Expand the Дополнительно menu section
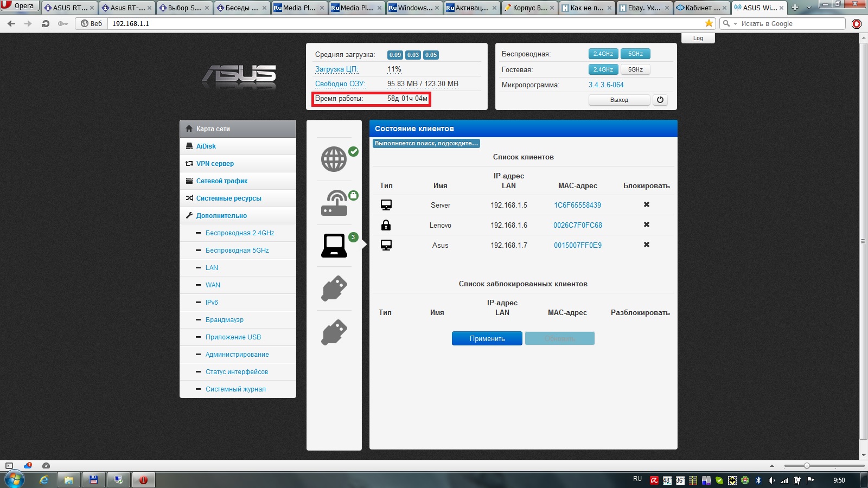Screen dimensions: 868x488 (x=221, y=216)
